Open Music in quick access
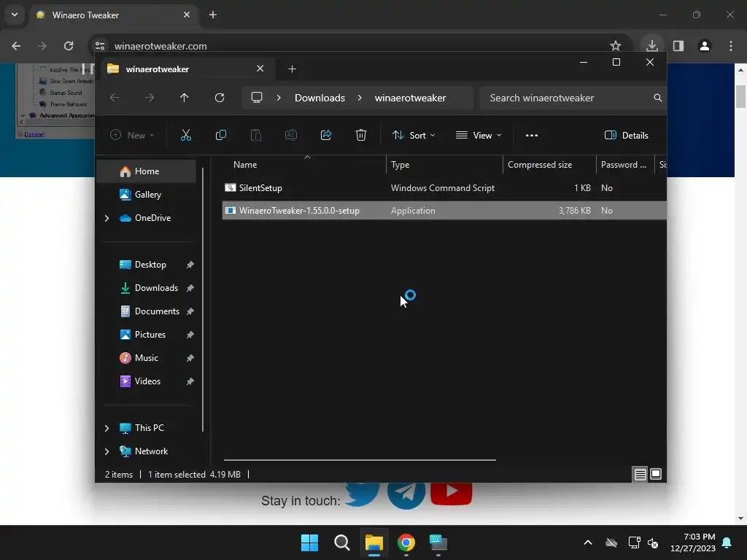 tap(147, 358)
